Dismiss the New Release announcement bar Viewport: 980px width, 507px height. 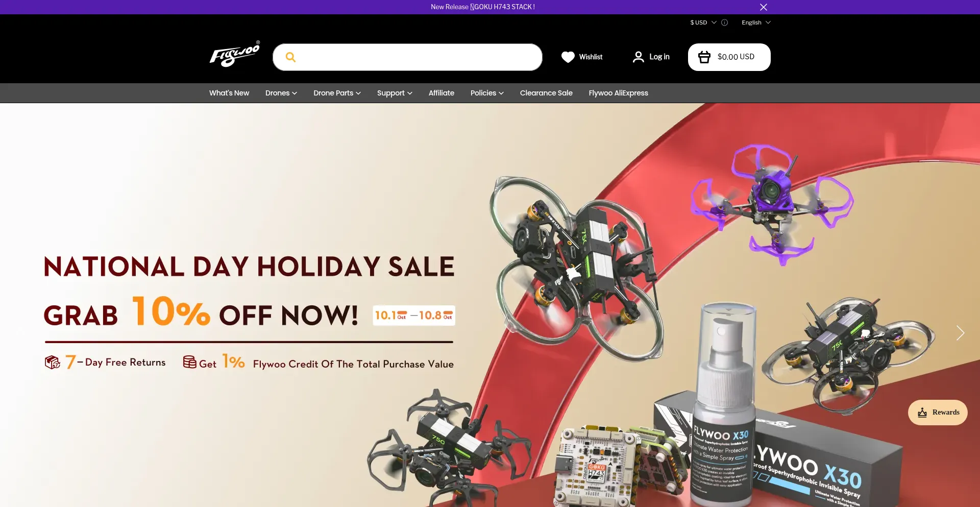[764, 7]
